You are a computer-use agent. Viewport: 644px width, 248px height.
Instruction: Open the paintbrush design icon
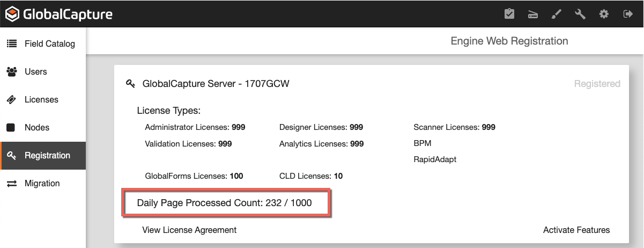557,14
